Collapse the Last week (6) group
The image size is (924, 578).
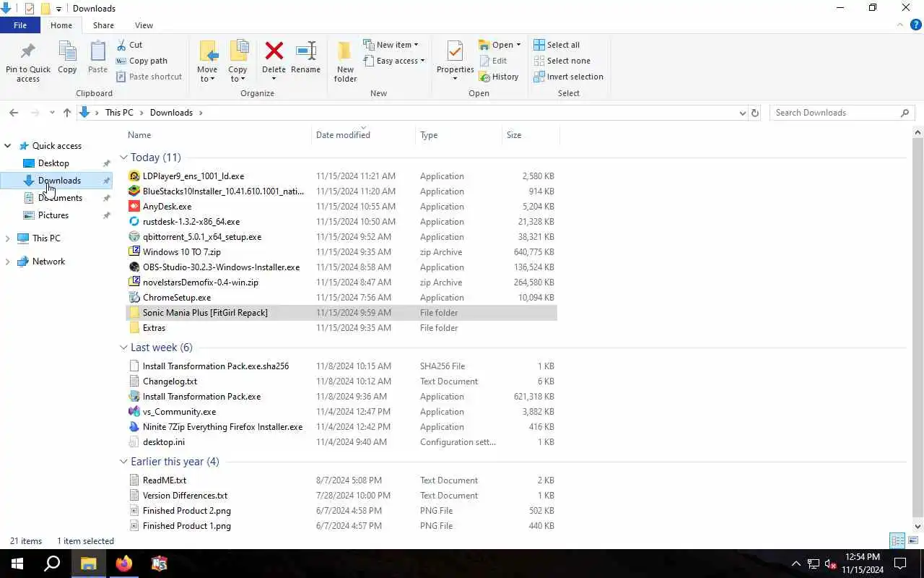pos(123,348)
